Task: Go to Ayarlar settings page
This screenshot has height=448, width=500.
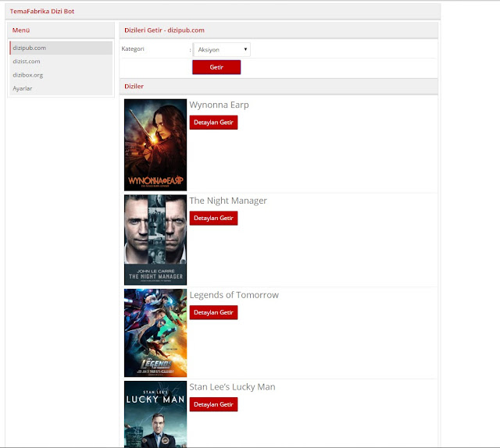Action: point(61,88)
